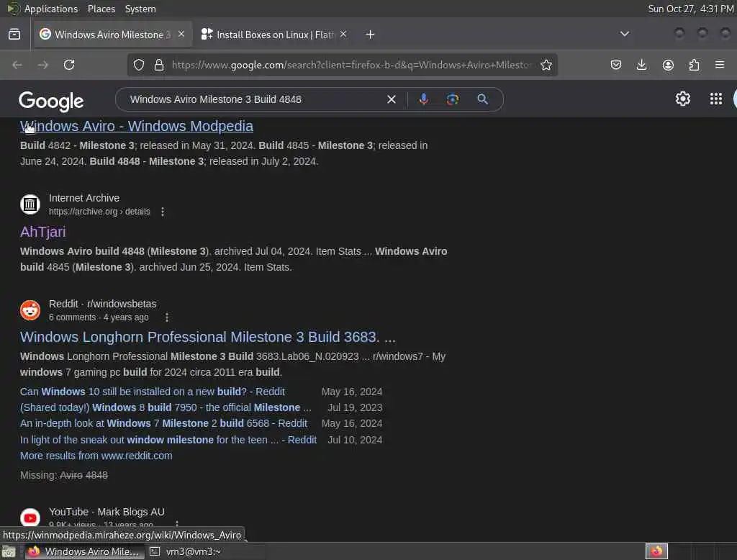Screen dimensions: 737x560
Task: Expand the list all tabs chevron
Action: tap(624, 34)
